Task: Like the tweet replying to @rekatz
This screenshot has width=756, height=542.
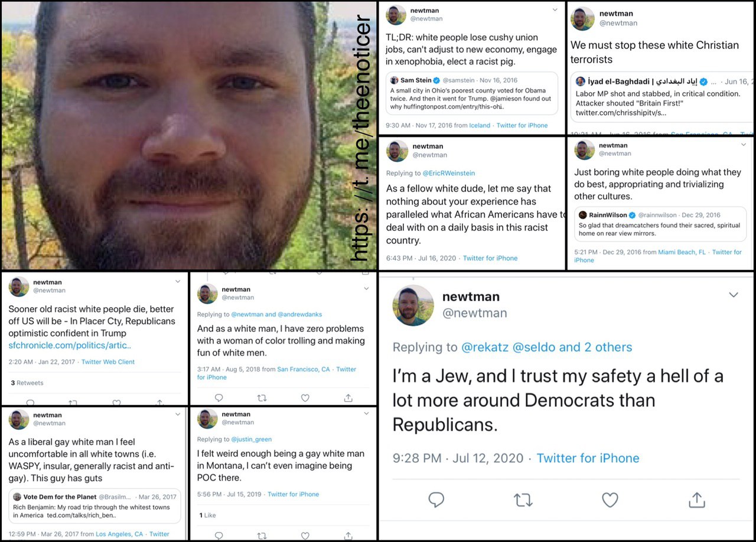Action: [610, 500]
